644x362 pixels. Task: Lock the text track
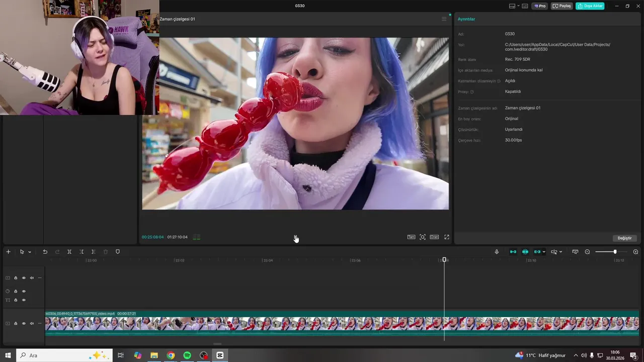pos(16,300)
